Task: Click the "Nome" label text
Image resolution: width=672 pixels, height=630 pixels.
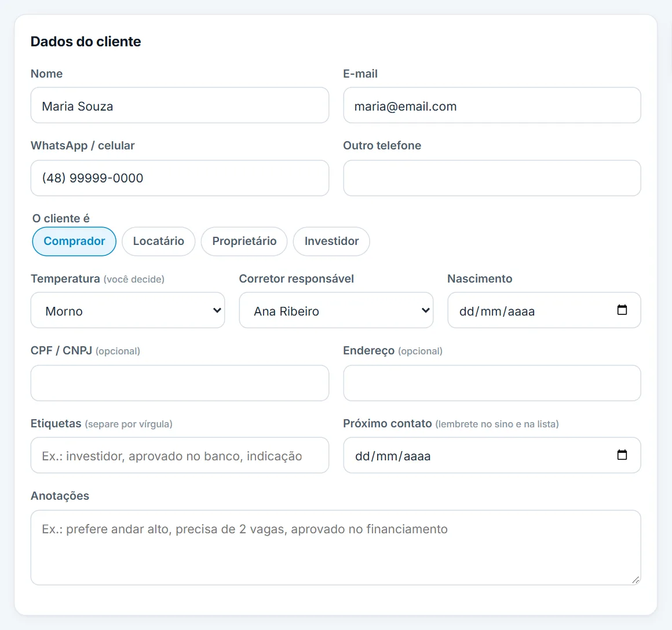Action: (x=47, y=74)
